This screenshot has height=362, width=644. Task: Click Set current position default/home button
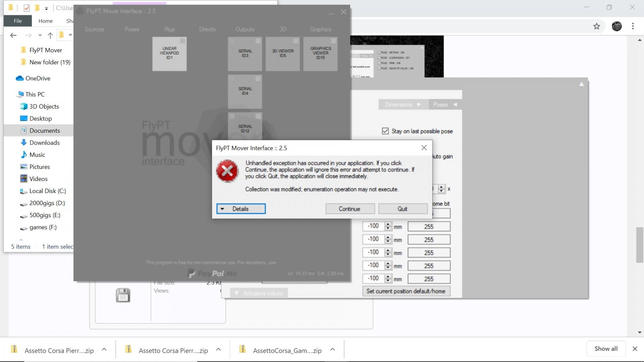coord(406,291)
